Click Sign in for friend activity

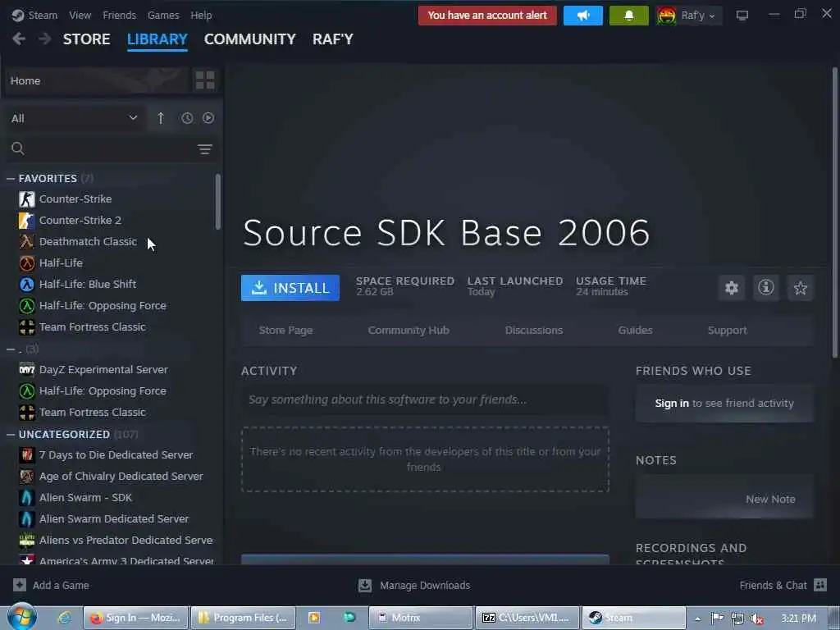pyautogui.click(x=672, y=404)
